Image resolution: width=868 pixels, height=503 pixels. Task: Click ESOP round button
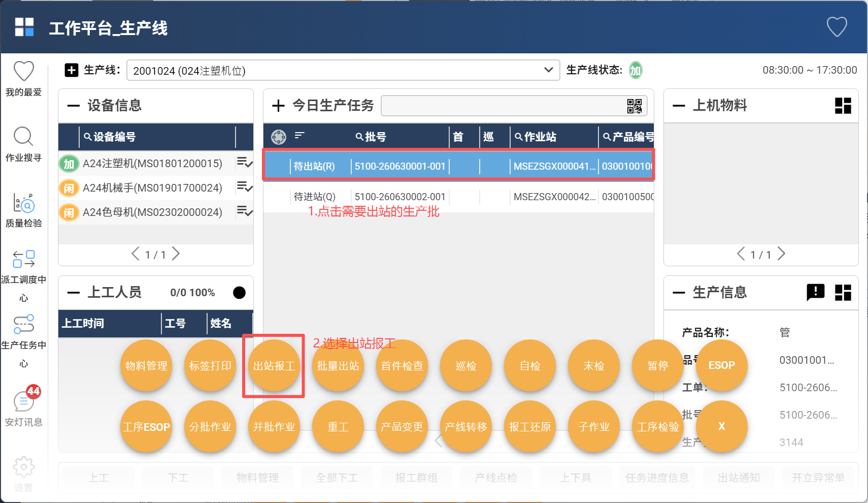(x=722, y=365)
